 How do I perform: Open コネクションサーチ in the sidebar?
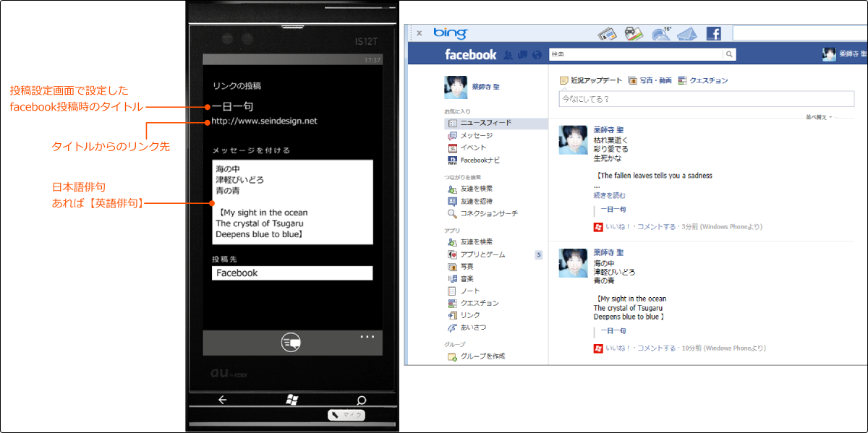pyautogui.click(x=482, y=213)
